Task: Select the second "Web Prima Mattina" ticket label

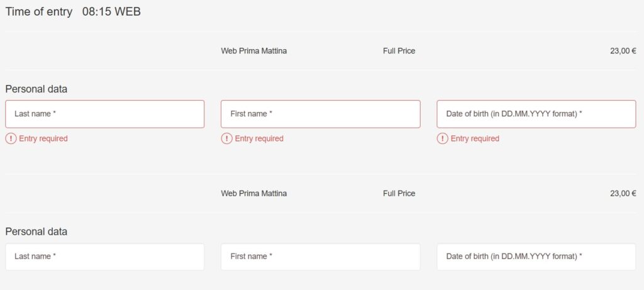Action: point(254,194)
